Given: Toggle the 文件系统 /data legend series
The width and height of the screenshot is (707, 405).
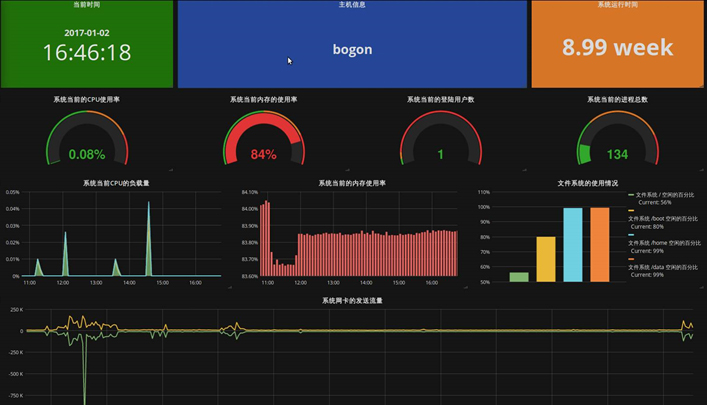Looking at the screenshot, I should click(663, 267).
